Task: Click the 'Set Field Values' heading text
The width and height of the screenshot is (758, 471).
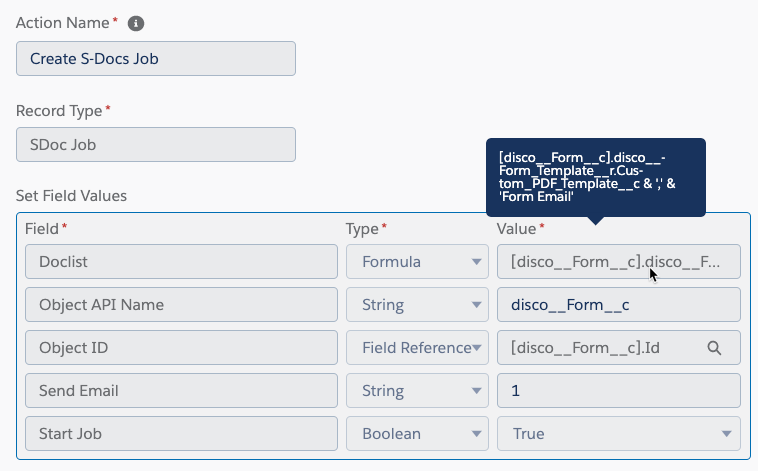Action: [x=71, y=196]
